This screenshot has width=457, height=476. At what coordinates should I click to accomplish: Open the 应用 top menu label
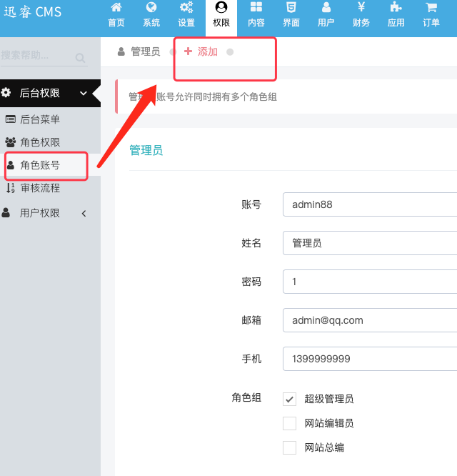(396, 22)
